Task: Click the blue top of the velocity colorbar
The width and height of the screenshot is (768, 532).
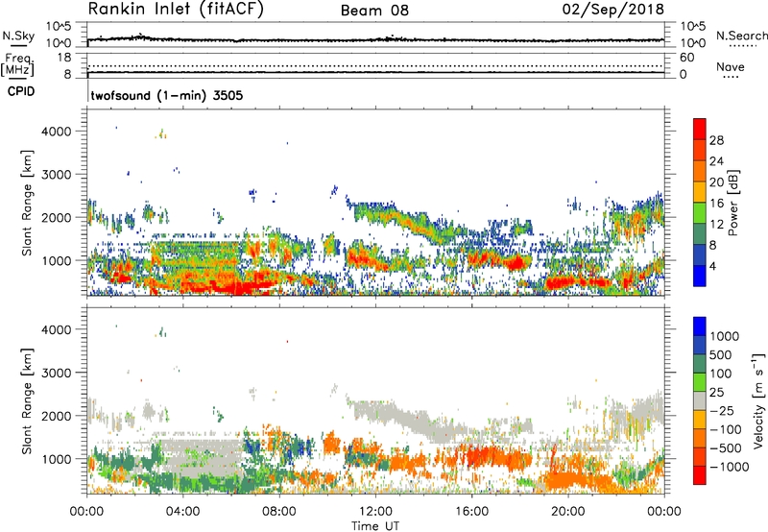Action: pyautogui.click(x=700, y=326)
